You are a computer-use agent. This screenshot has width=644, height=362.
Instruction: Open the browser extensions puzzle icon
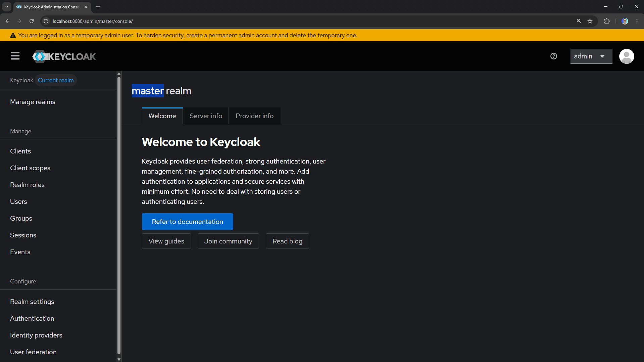(x=607, y=21)
